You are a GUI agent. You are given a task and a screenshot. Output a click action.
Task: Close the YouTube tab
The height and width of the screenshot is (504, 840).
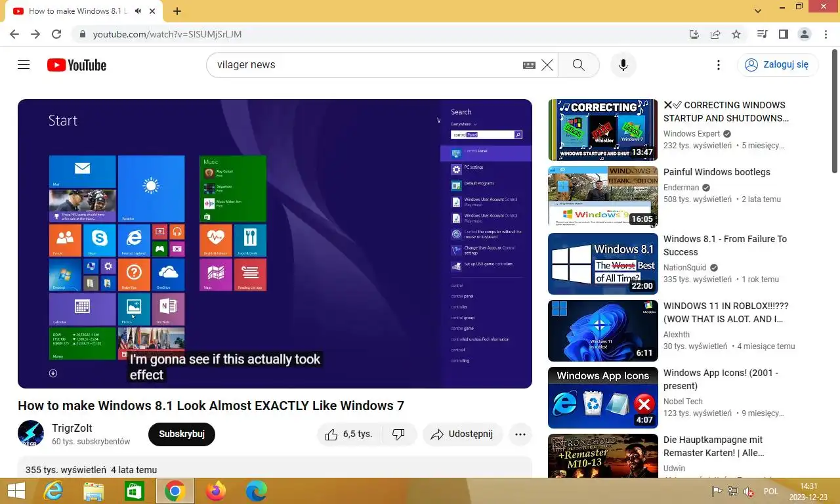153,11
